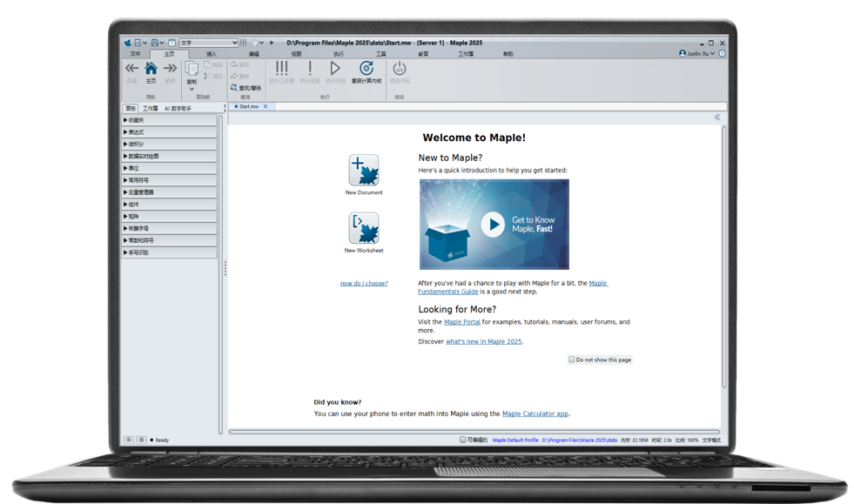The height and width of the screenshot is (504, 854).
Task: Click the Execute Code (执行代码) play icon
Action: pyautogui.click(x=335, y=68)
